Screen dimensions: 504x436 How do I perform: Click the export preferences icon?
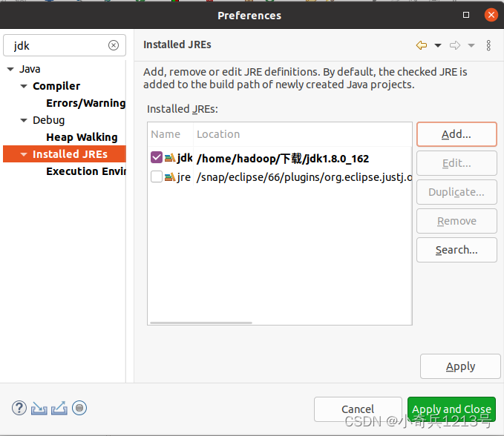click(x=59, y=409)
